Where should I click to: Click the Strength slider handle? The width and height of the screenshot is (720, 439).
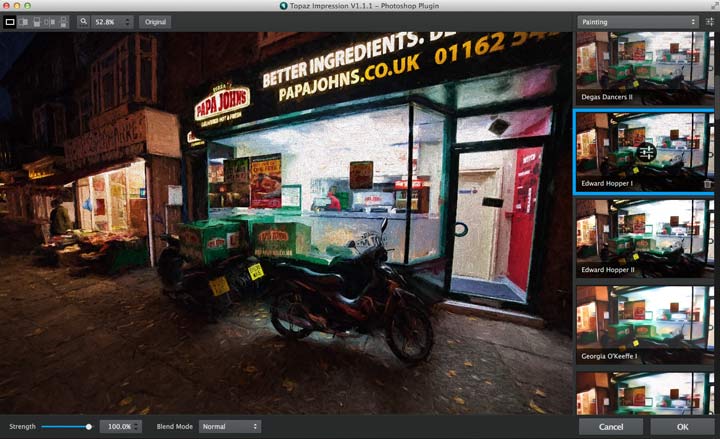coord(89,427)
